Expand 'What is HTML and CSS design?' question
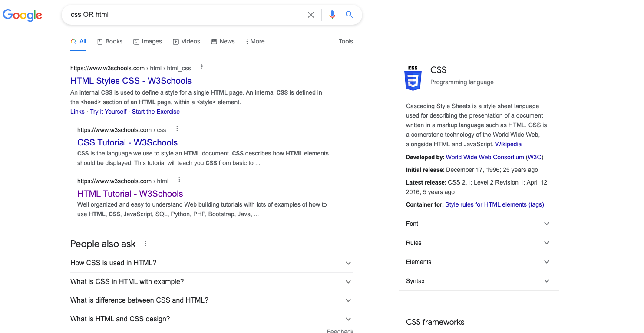 click(x=212, y=319)
